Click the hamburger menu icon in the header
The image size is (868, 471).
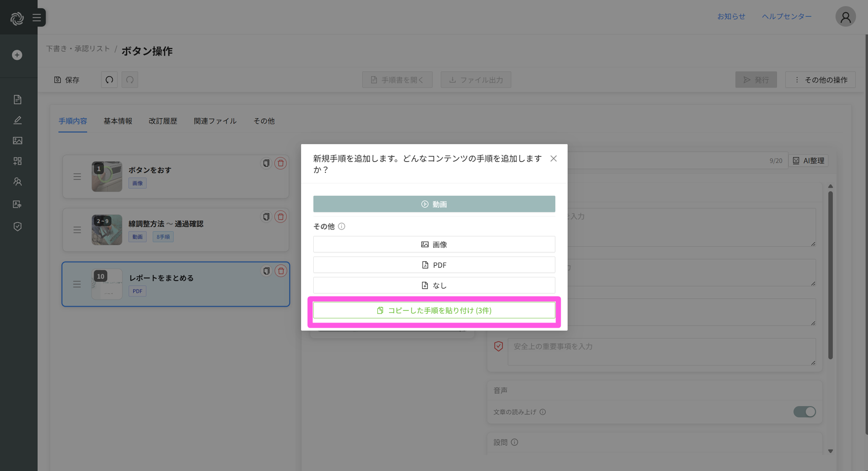pos(37,18)
